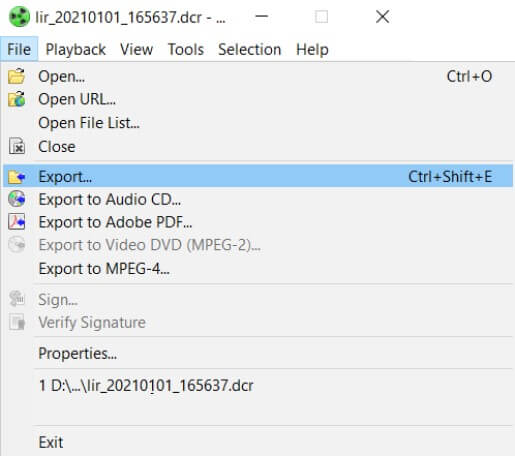Open the Selection menu

pos(250,49)
